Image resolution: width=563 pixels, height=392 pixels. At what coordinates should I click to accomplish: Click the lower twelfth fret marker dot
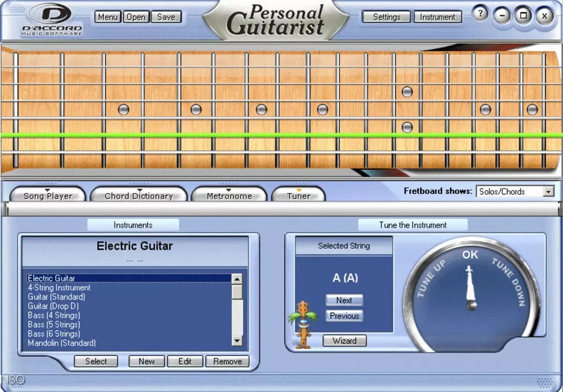coord(407,127)
